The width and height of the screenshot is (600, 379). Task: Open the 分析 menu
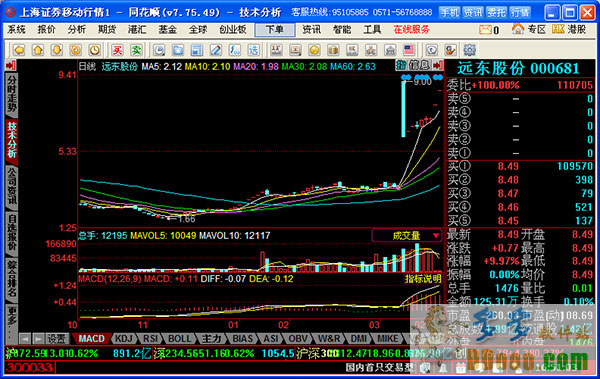coord(77,30)
